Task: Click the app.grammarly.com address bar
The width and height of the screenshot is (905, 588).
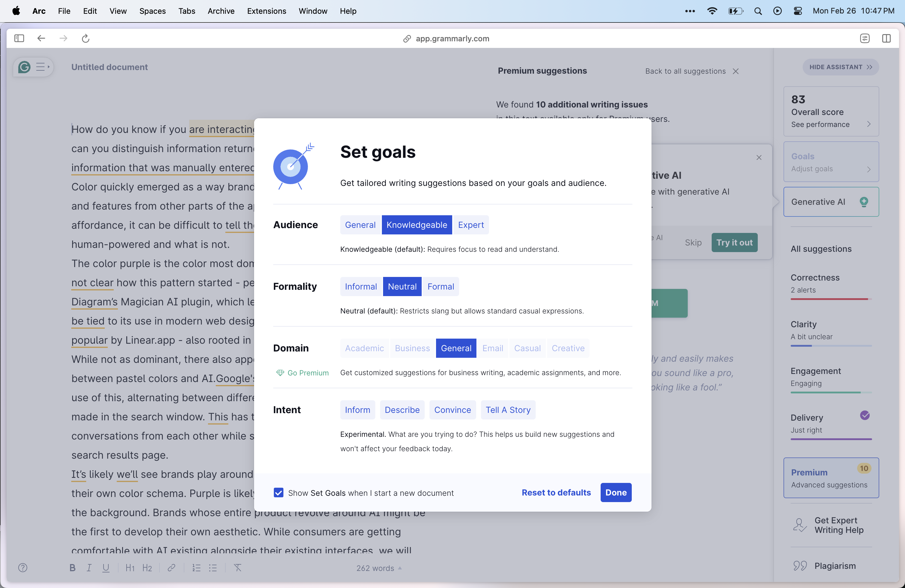Action: point(452,38)
